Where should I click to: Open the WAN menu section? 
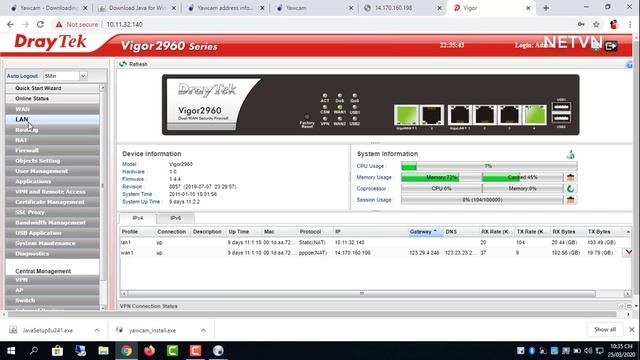tap(52, 109)
